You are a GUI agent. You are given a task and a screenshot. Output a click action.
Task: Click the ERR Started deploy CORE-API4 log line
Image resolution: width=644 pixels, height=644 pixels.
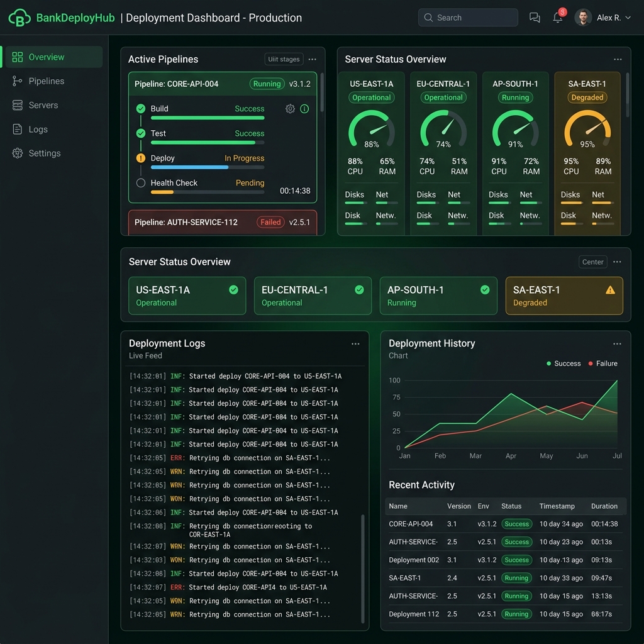tap(228, 587)
